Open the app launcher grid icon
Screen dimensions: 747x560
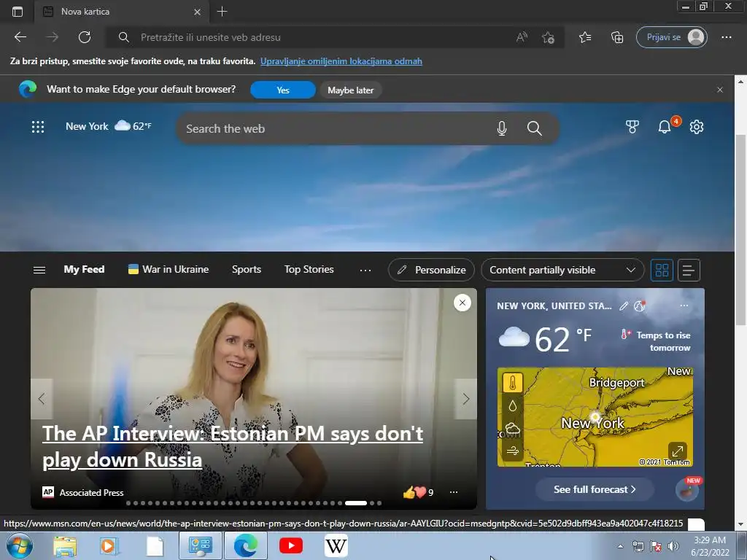pos(38,127)
